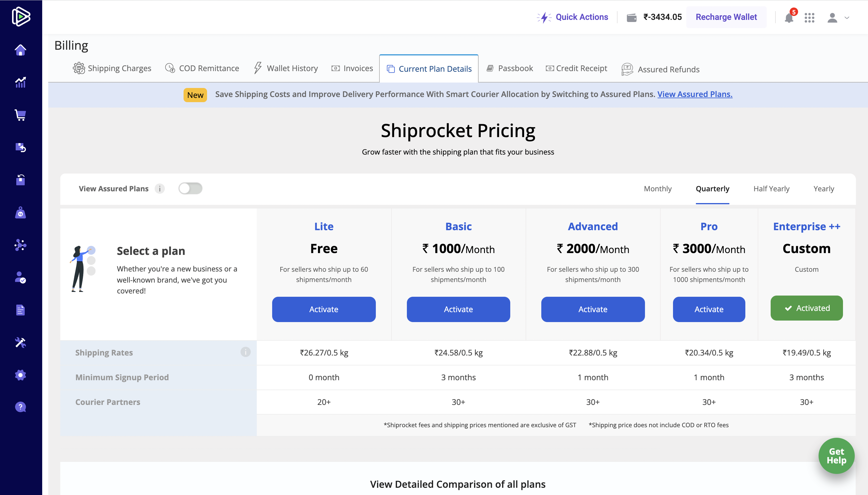This screenshot has width=868, height=495.
Task: Click info icon in Shipping Rates row
Action: 245,352
